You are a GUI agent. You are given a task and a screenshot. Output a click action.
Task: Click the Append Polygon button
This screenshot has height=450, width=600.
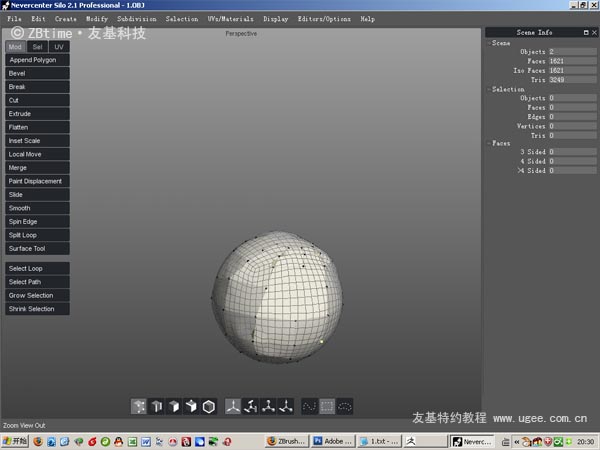coord(38,60)
